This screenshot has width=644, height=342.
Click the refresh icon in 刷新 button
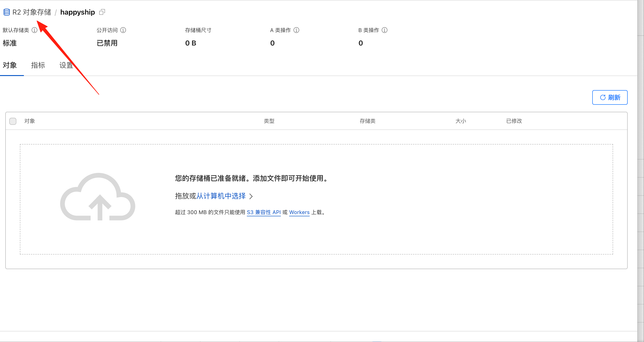pyautogui.click(x=603, y=97)
